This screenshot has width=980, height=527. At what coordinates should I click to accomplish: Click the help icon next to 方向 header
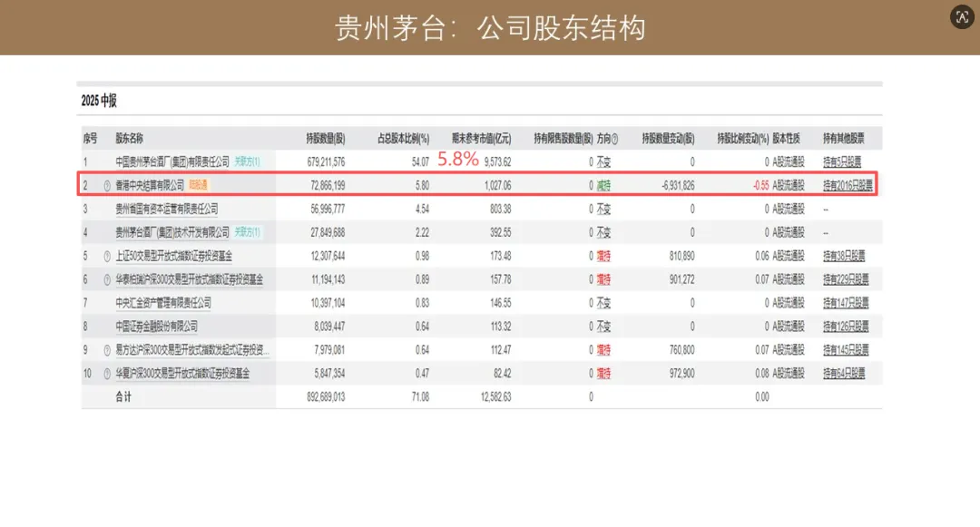pos(615,140)
